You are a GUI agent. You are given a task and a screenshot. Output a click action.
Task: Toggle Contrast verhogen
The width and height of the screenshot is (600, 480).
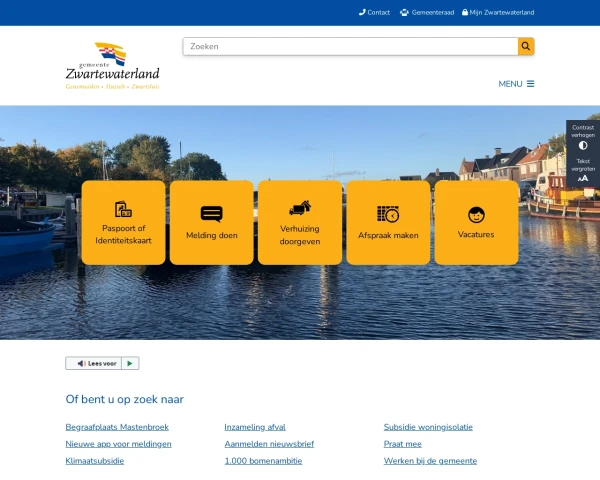click(x=583, y=137)
